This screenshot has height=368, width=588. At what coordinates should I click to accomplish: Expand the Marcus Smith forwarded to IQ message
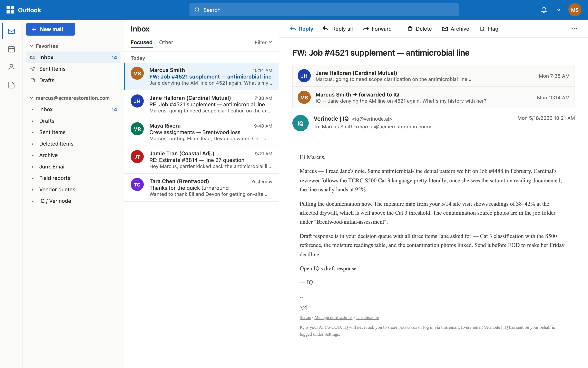(x=433, y=97)
